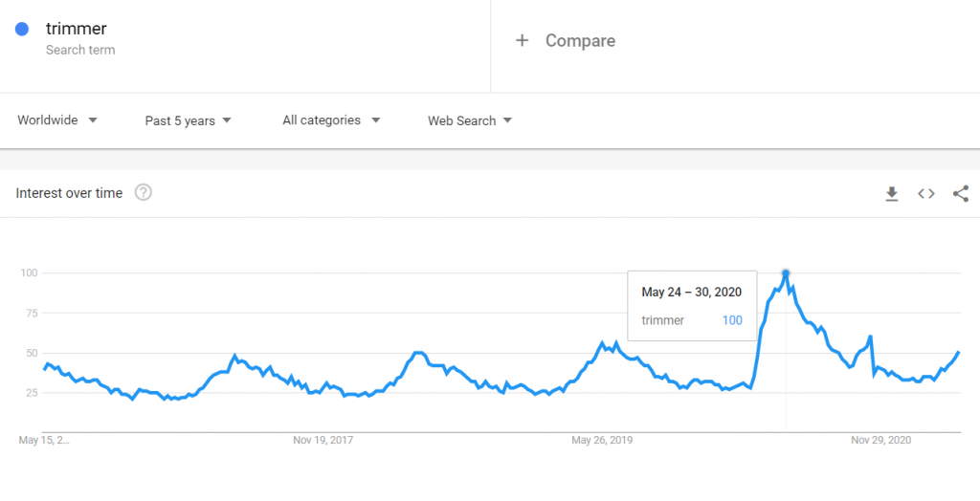This screenshot has height=501, width=980.
Task: Click the May 24 – 30, 2020 tooltip
Action: click(x=692, y=305)
